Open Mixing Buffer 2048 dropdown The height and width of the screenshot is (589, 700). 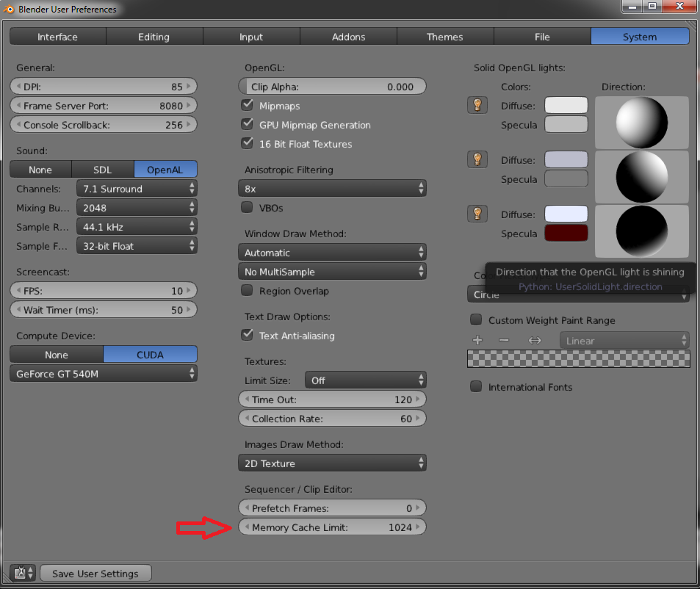tap(137, 208)
